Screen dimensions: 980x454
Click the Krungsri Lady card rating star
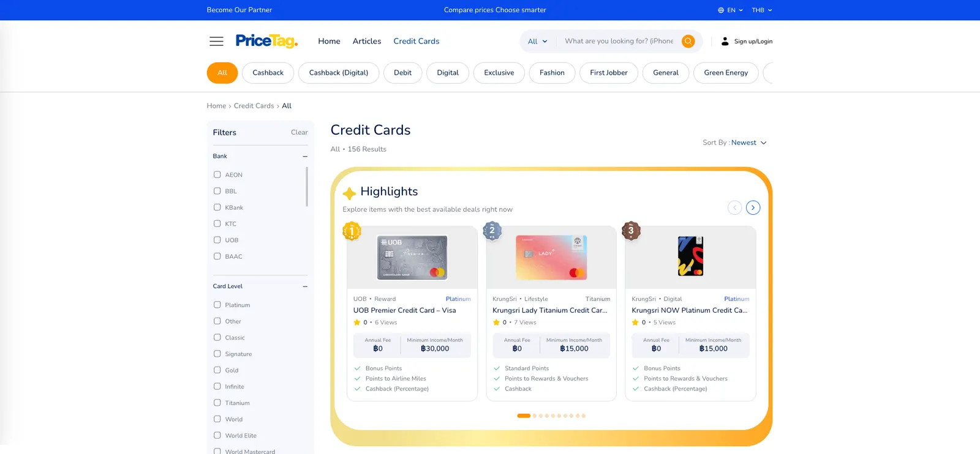(496, 322)
